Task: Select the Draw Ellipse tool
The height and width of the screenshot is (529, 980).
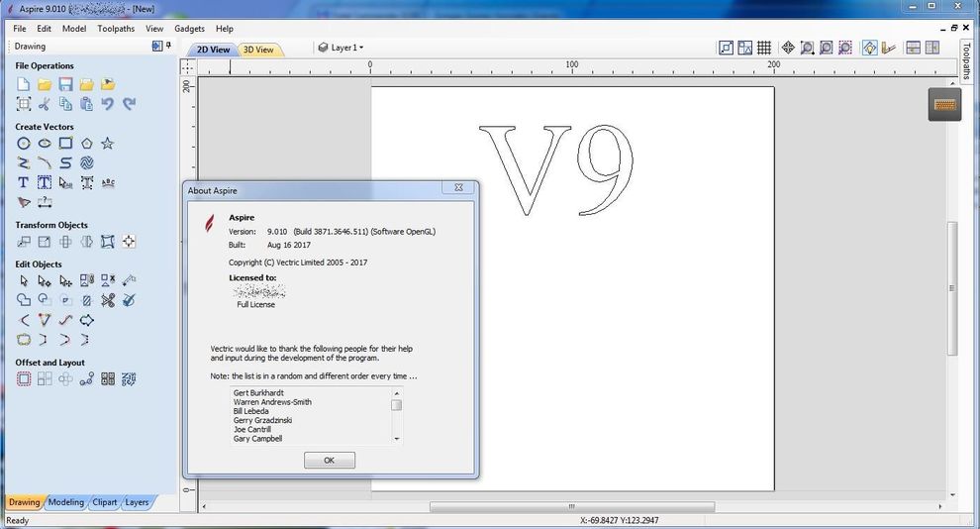Action: pyautogui.click(x=45, y=144)
